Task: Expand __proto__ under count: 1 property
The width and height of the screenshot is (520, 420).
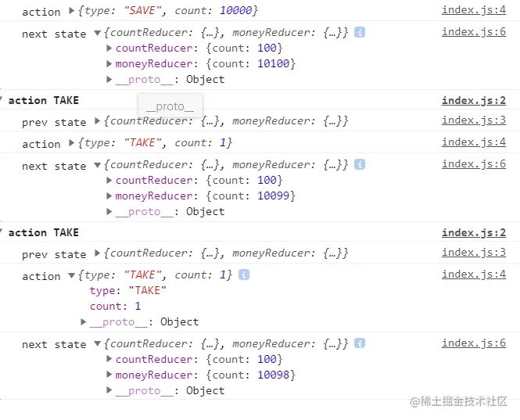Action: click(84, 321)
